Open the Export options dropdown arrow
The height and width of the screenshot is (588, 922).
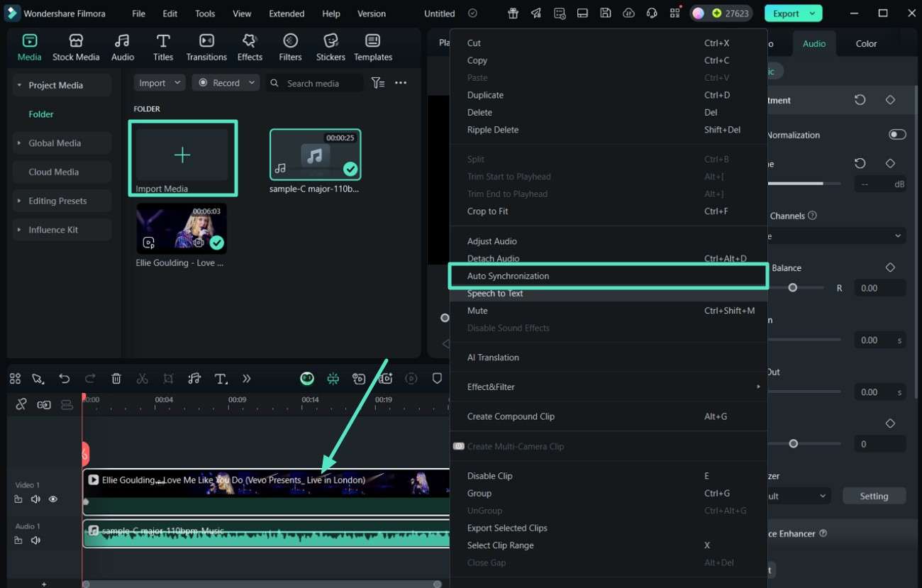pyautogui.click(x=811, y=13)
